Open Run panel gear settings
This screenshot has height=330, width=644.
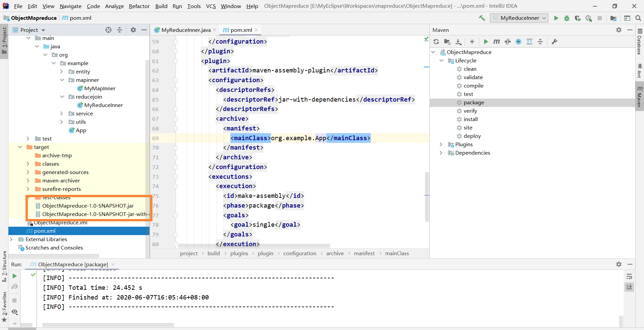click(x=619, y=264)
